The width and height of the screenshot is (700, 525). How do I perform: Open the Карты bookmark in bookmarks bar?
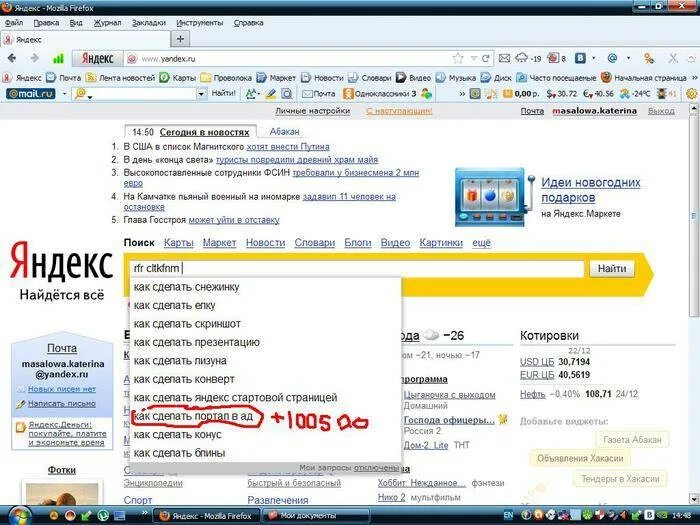tap(178, 78)
